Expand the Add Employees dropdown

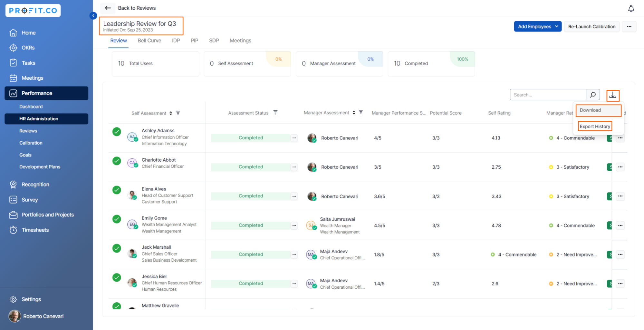point(556,26)
